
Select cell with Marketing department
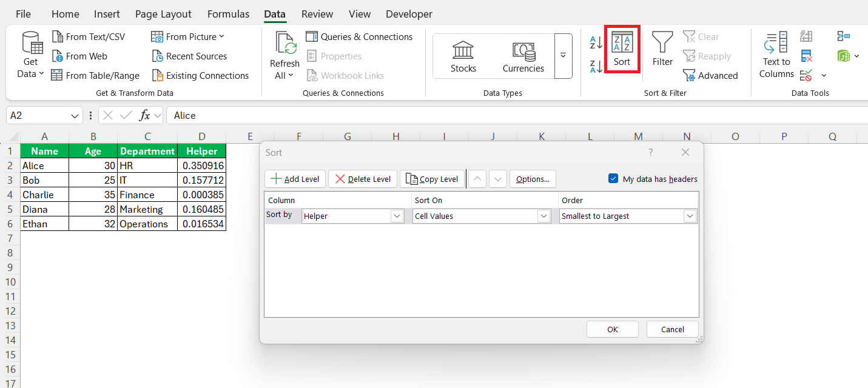point(147,209)
